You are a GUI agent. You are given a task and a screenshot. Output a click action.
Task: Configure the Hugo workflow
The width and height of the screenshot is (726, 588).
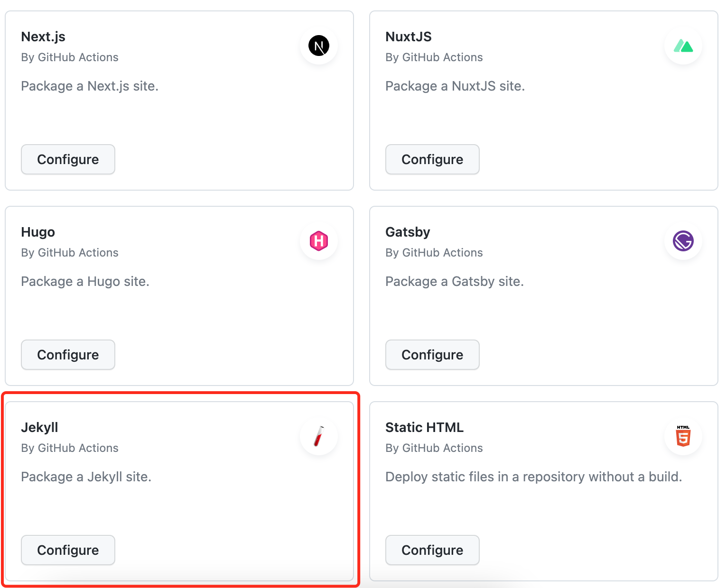[x=68, y=355]
